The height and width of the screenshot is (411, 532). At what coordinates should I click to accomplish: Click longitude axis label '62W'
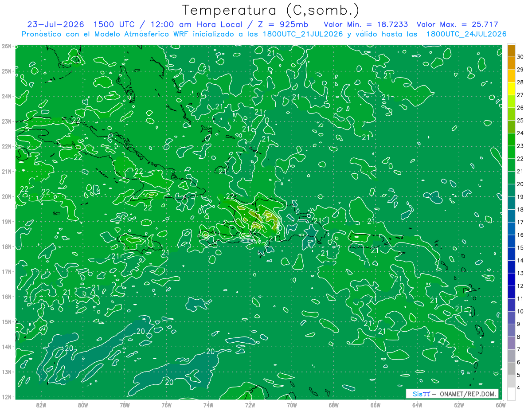click(x=459, y=405)
